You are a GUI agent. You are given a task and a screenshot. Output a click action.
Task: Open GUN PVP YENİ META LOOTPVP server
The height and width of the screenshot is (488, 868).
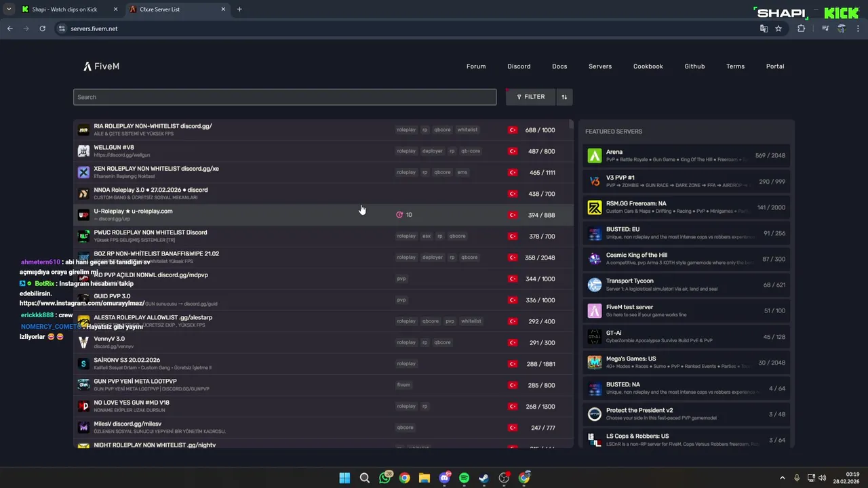pyautogui.click(x=323, y=385)
